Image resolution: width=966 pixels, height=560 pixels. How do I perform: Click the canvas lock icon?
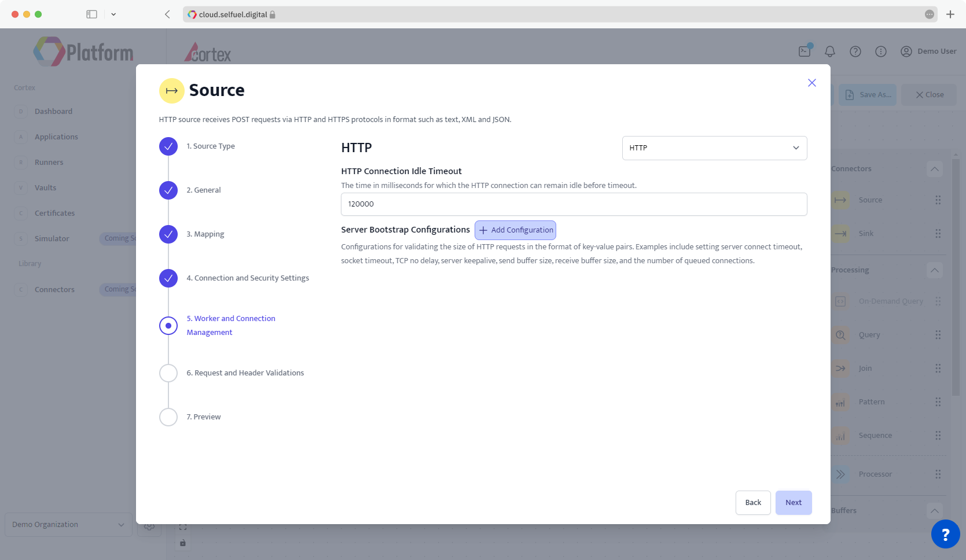(x=183, y=543)
